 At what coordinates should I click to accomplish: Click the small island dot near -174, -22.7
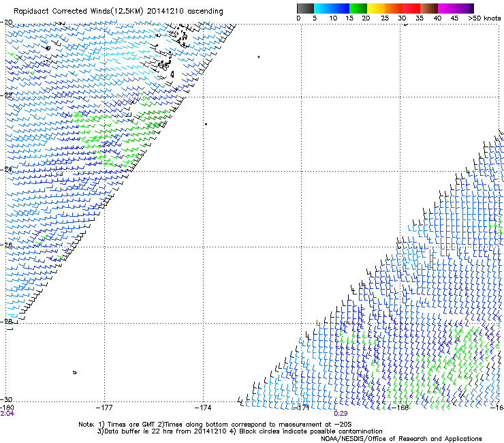(x=206, y=124)
